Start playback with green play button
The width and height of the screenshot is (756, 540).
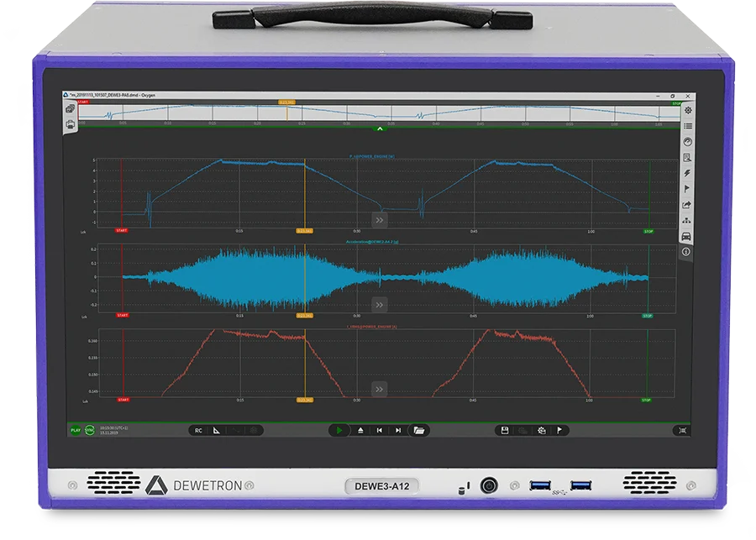(x=339, y=430)
